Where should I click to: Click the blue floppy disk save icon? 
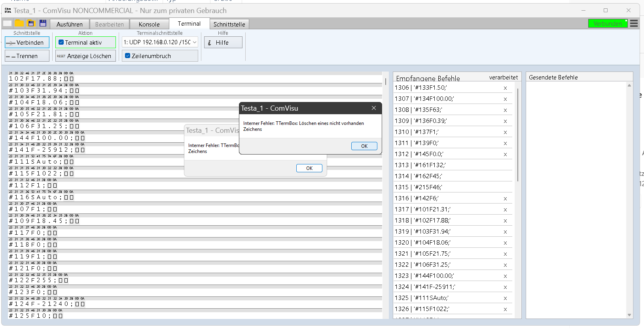pyautogui.click(x=43, y=24)
